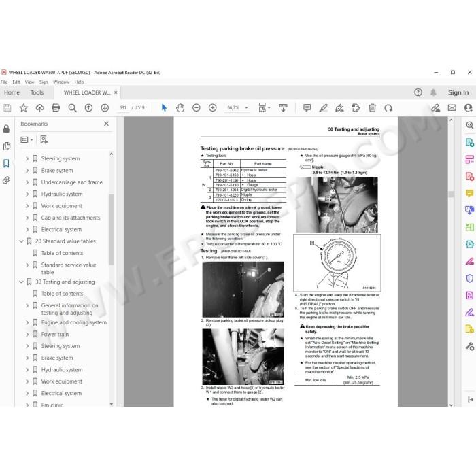
Task: Add bookmark star icon in toolbar
Action: click(23, 107)
